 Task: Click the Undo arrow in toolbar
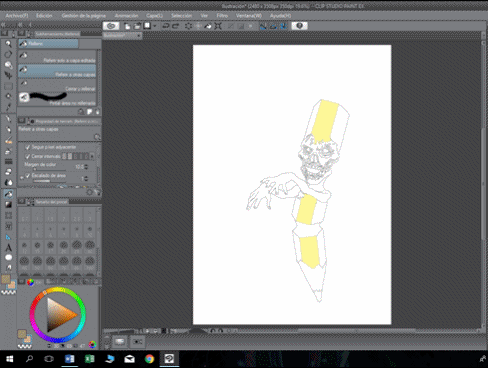[166, 26]
